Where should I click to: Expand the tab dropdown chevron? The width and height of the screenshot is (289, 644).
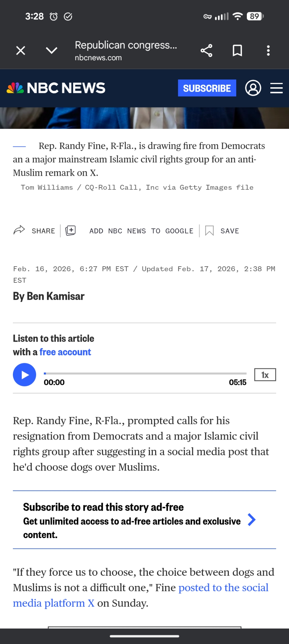coord(51,51)
